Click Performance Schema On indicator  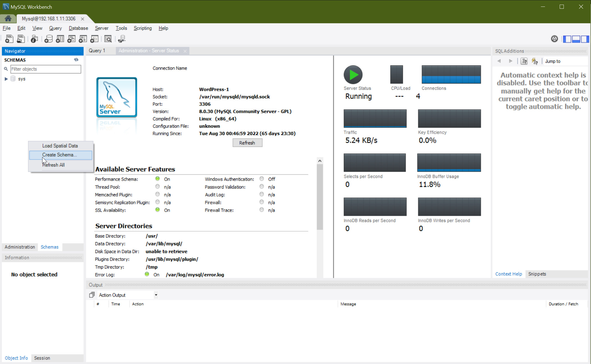point(157,179)
